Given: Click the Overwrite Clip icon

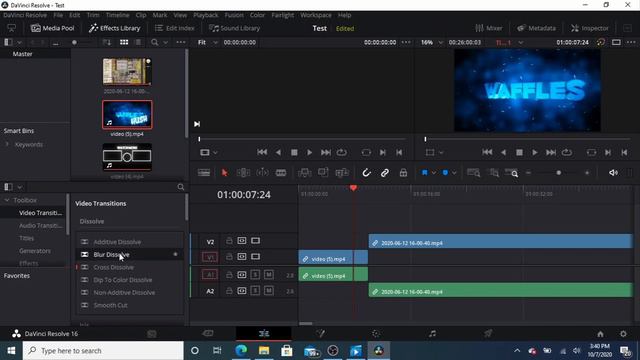Looking at the screenshot, I should 323,173.
